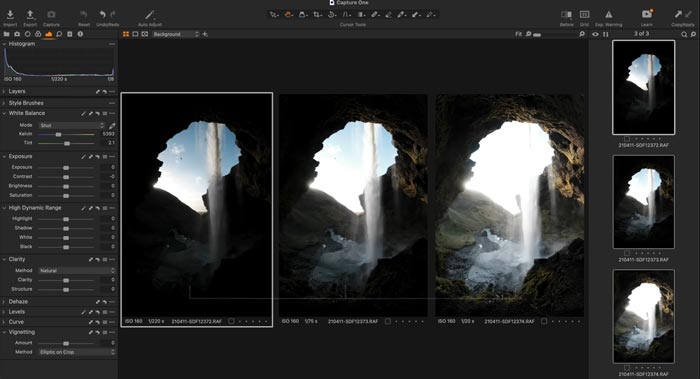Tick color tag box for 210411-SDF12372.RAF in viewer

click(x=231, y=321)
